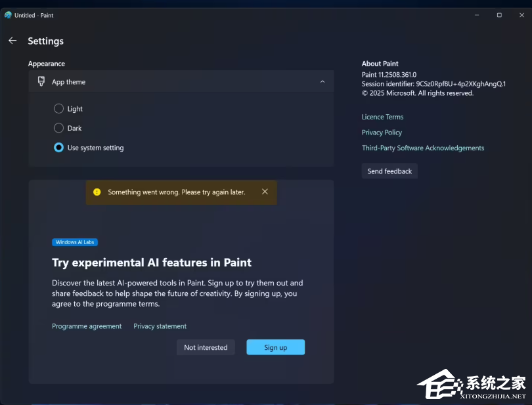
Task: Collapse the App theme section
Action: coord(322,81)
